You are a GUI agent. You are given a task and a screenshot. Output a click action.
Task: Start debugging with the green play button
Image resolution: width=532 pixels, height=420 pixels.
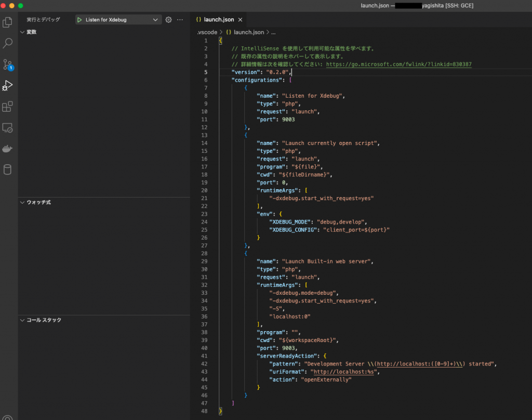[79, 20]
